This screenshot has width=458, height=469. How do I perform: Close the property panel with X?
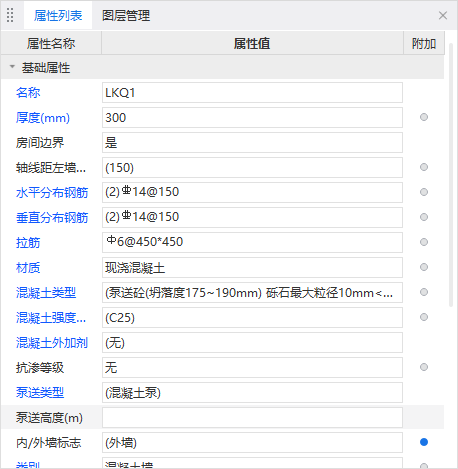[x=443, y=15]
